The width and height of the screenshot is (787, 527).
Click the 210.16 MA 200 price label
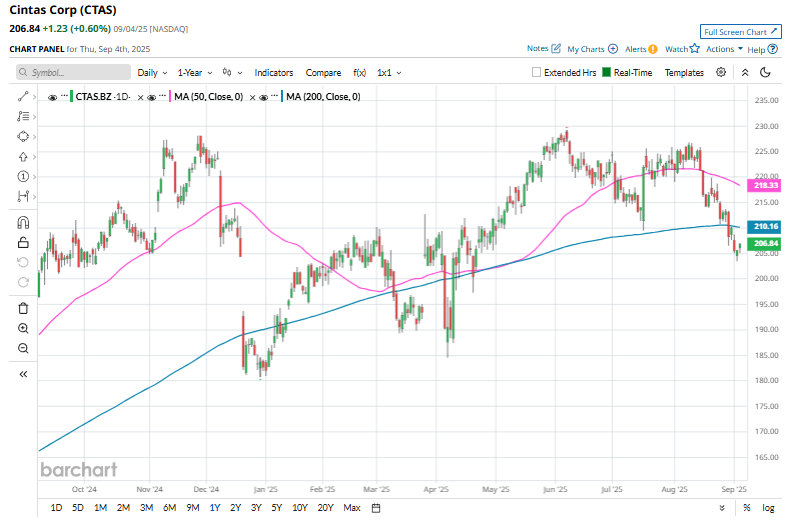pos(764,226)
